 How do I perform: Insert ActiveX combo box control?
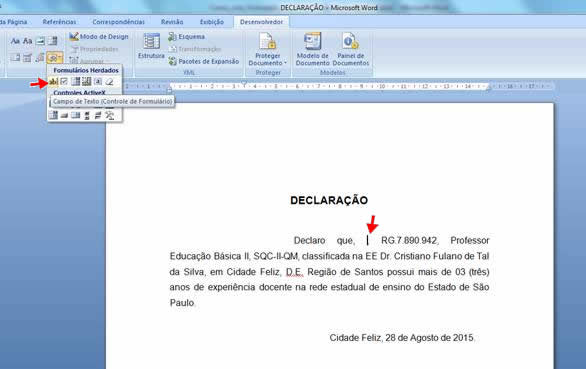point(76,116)
